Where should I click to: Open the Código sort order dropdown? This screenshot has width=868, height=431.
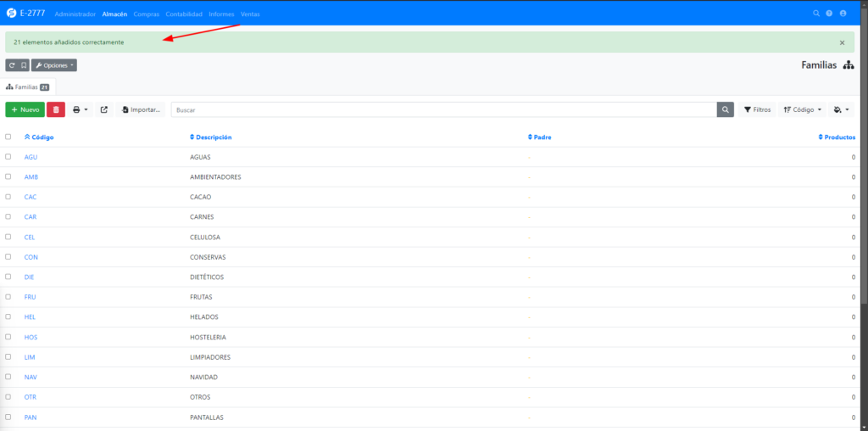(x=802, y=109)
